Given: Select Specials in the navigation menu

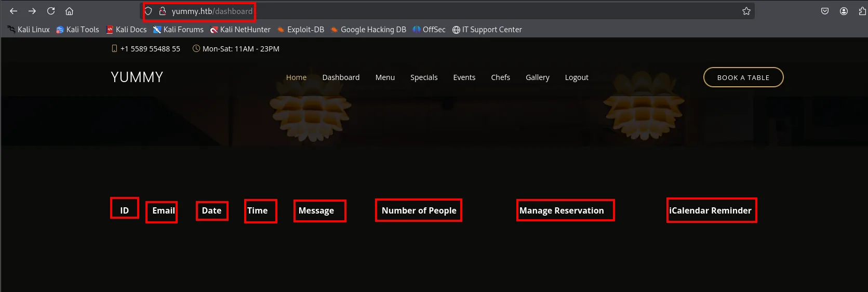Looking at the screenshot, I should point(424,77).
